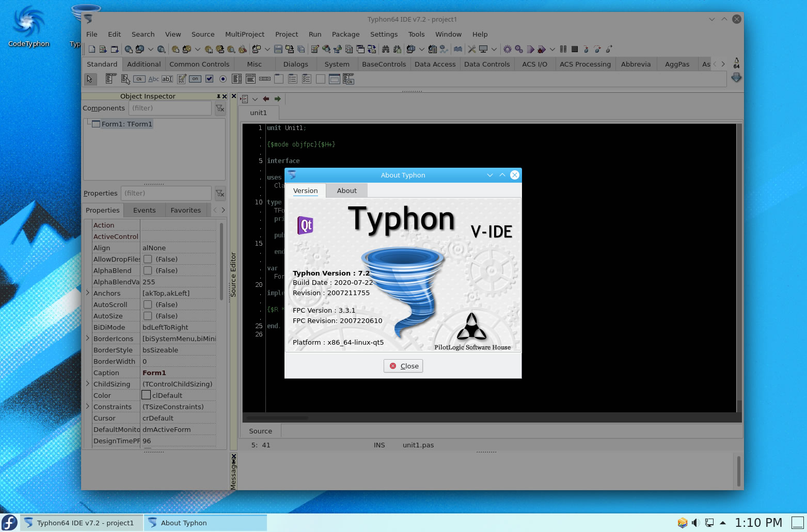Click the green jump-forward arrow in editor toolbar
Image resolution: width=807 pixels, height=532 pixels.
[x=278, y=99]
